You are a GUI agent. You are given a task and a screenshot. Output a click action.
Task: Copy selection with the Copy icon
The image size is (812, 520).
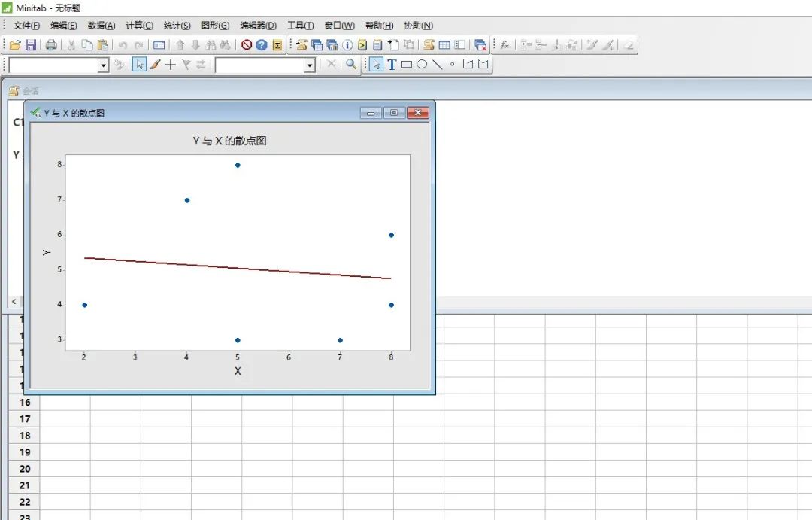87,45
